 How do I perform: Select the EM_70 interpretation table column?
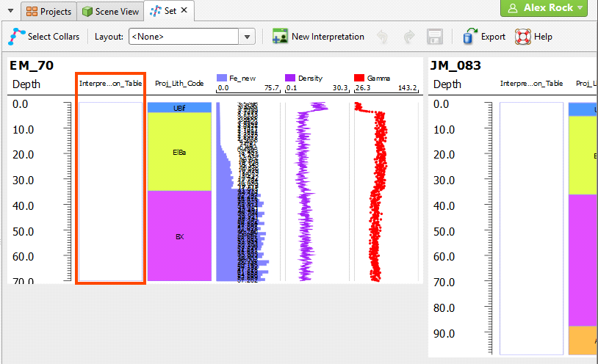coord(110,191)
